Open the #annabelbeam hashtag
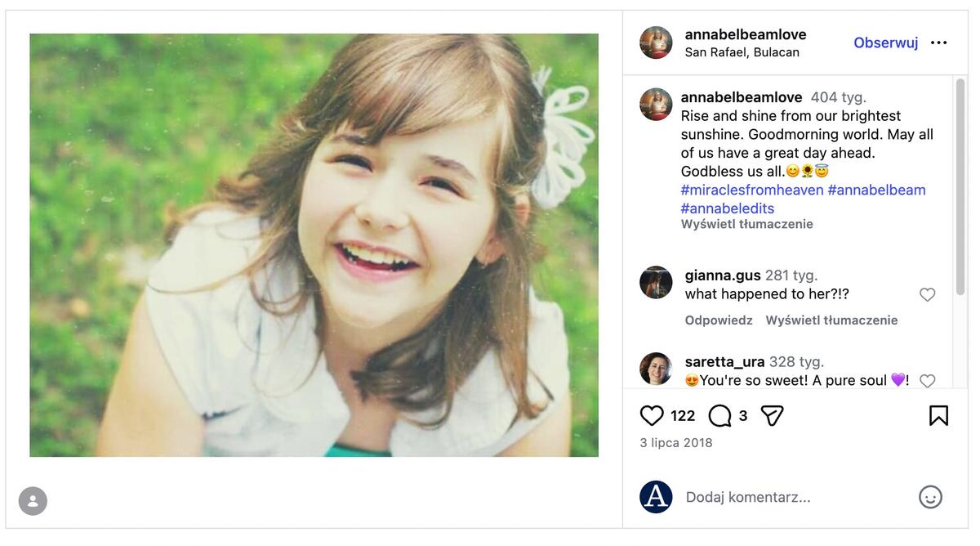The height and width of the screenshot is (546, 980). click(x=877, y=190)
